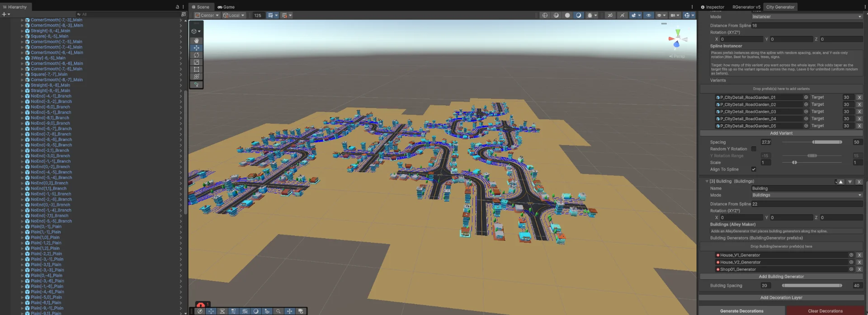This screenshot has width=868, height=315.
Task: Click Generate Decorations button
Action: [742, 311]
